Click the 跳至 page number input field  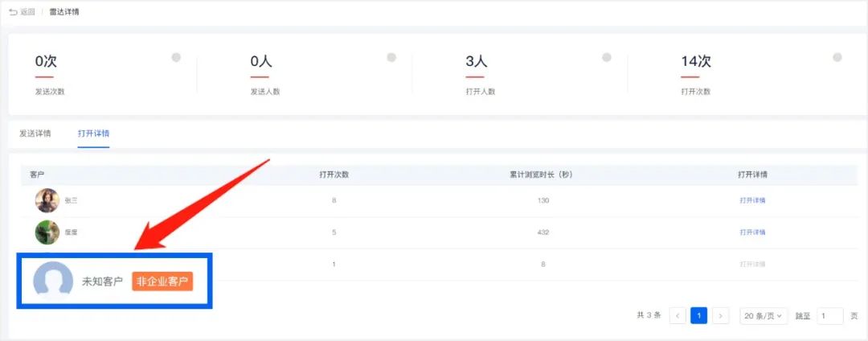click(829, 316)
